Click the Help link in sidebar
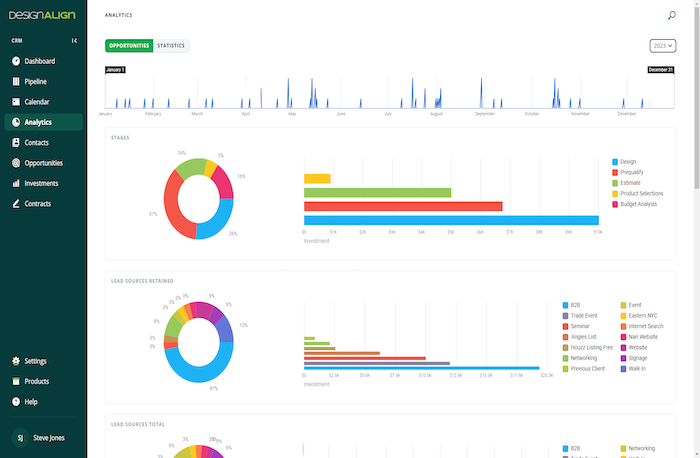This screenshot has width=700, height=458. [30, 402]
